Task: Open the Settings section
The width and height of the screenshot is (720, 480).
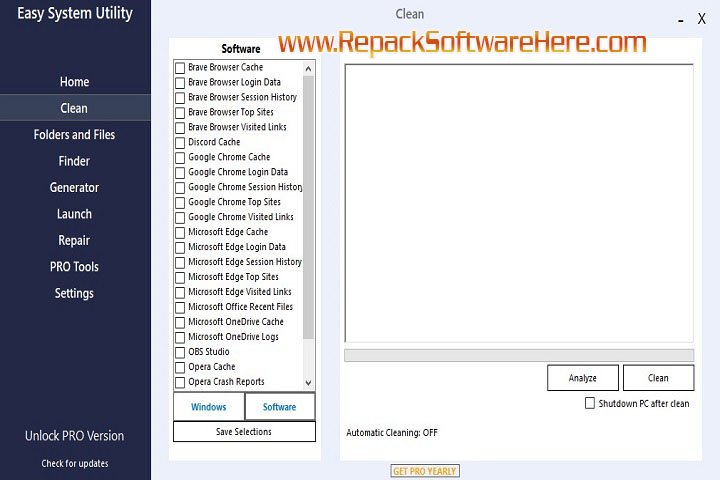Action: [x=74, y=293]
